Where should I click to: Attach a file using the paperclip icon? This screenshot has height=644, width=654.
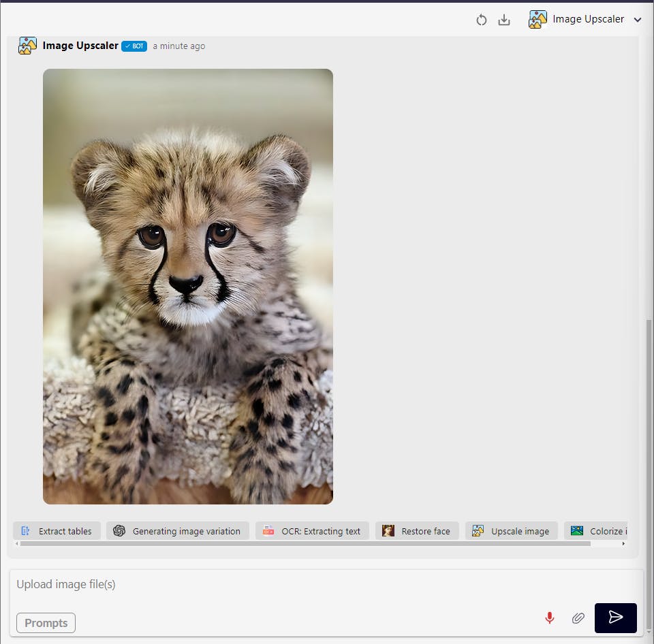pos(578,617)
